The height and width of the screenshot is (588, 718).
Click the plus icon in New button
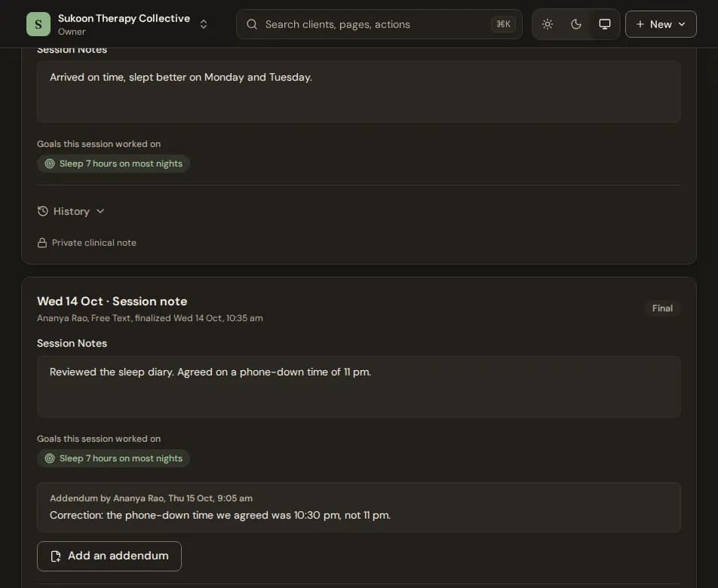[640, 24]
